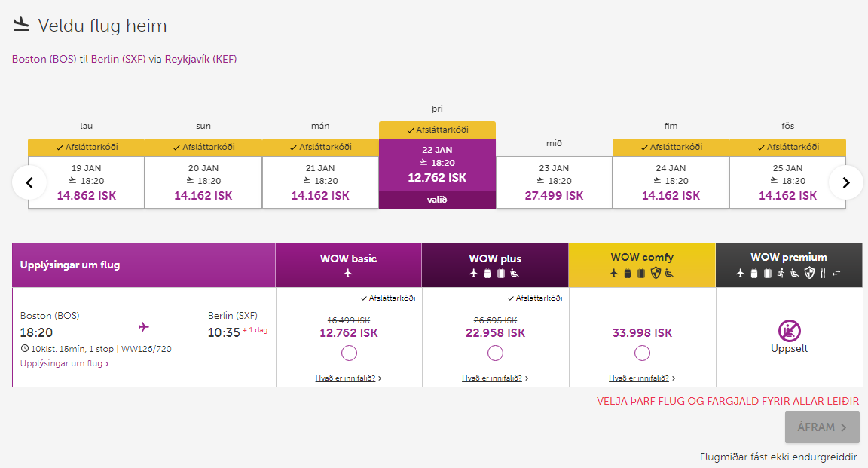The image size is (868, 468).
Task: Choose the 19 JAN date tab
Action: coord(87,182)
